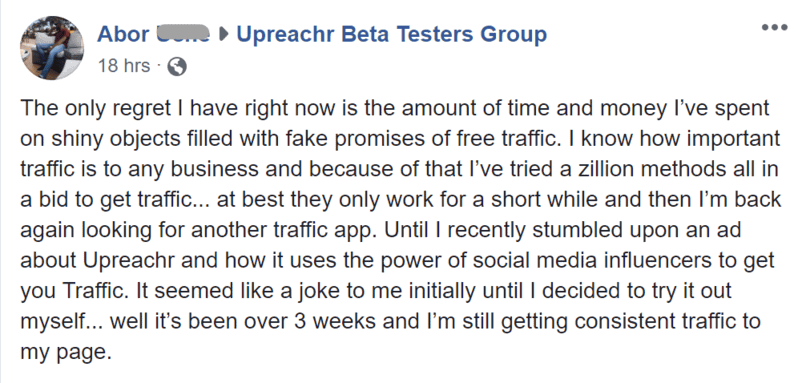This screenshot has width=798, height=383.
Task: Open the post permalink via 18 hrs timestamp
Action: [124, 66]
